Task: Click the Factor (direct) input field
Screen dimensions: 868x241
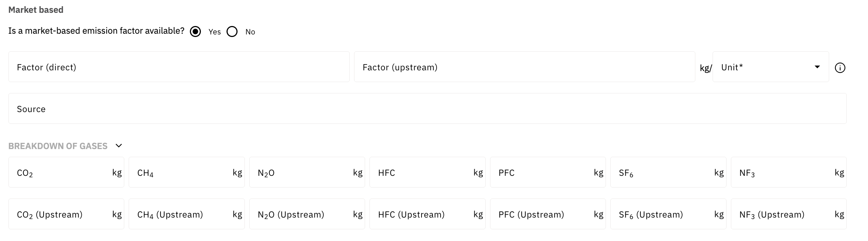Action: pos(179,67)
